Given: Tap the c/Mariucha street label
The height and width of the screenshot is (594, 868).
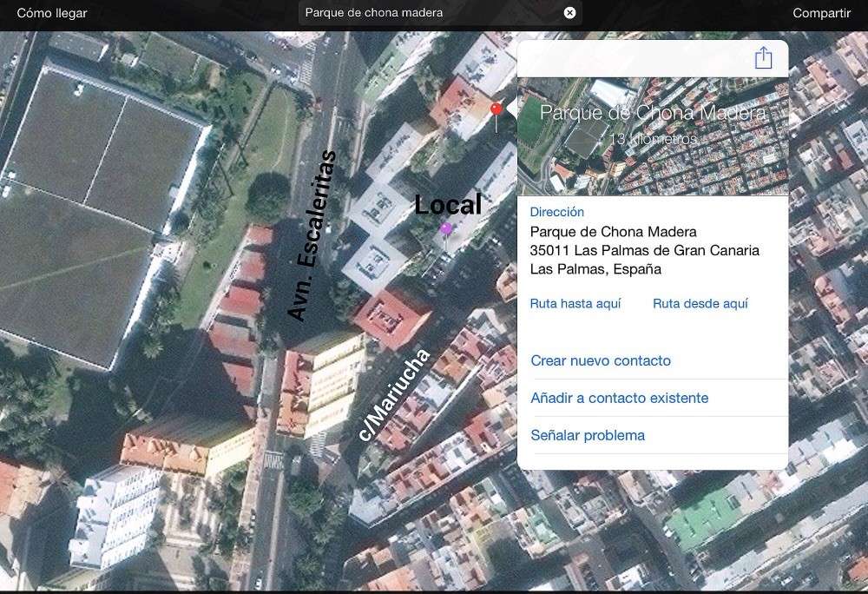Looking at the screenshot, I should tap(393, 395).
